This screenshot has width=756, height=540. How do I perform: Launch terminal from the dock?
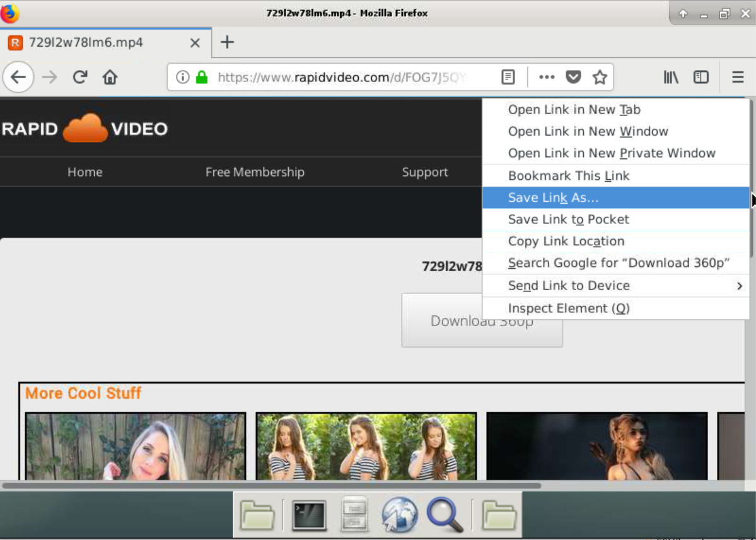(x=309, y=515)
